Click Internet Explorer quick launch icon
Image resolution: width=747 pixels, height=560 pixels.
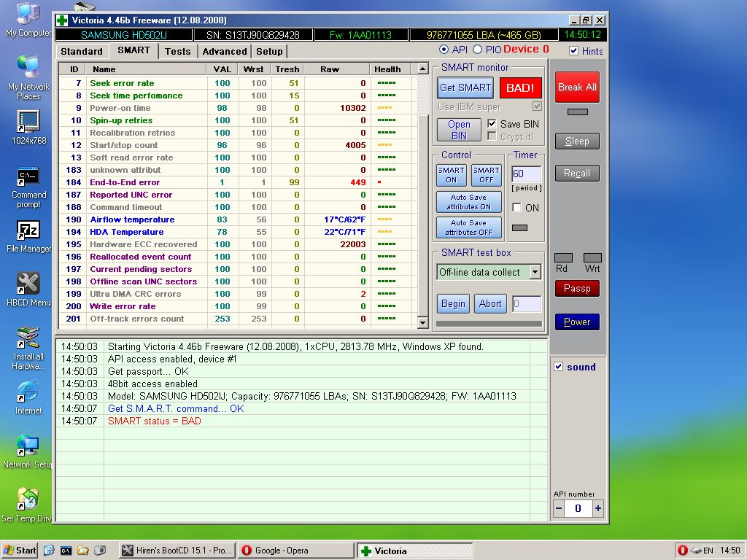(x=49, y=551)
